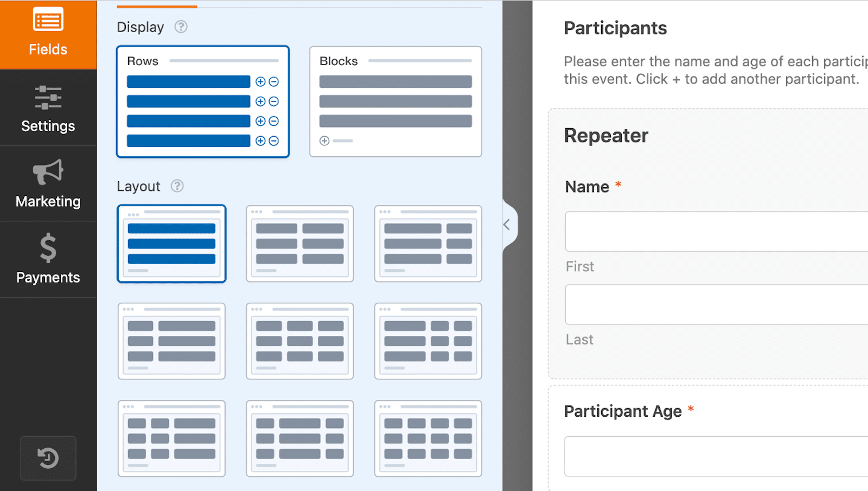Open the revisions history icon

point(48,458)
